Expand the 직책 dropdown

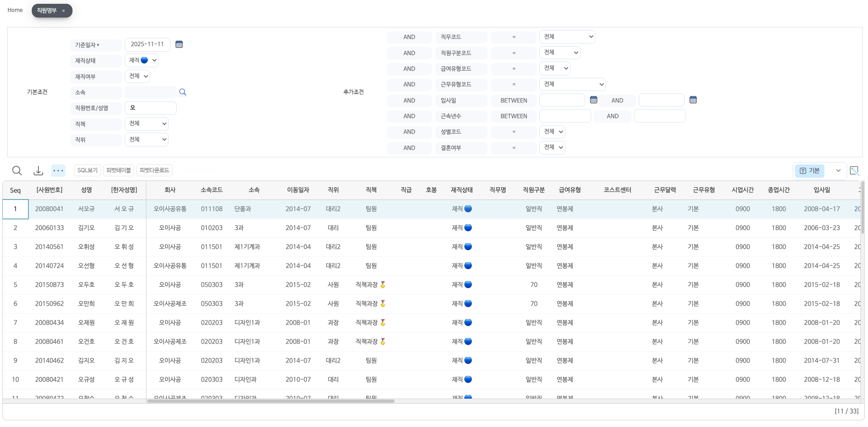tap(146, 124)
